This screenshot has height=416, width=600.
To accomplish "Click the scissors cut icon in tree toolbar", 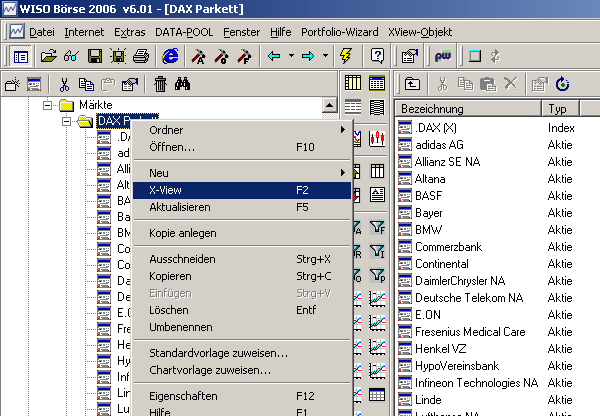I will coord(64,84).
